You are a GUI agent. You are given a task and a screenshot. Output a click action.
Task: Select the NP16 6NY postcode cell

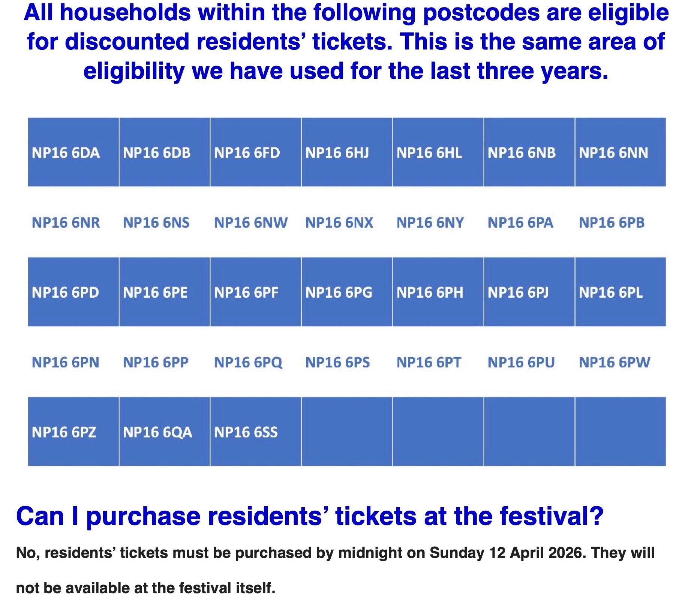pyautogui.click(x=430, y=223)
